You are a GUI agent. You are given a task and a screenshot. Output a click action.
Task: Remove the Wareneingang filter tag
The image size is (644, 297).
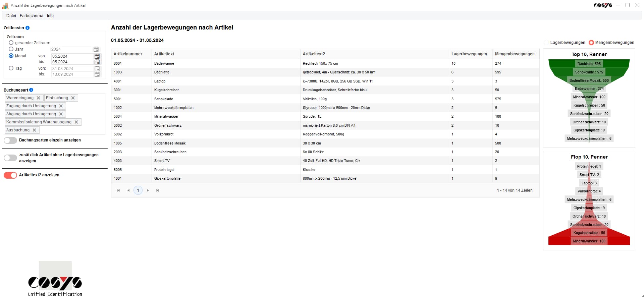coord(38,98)
